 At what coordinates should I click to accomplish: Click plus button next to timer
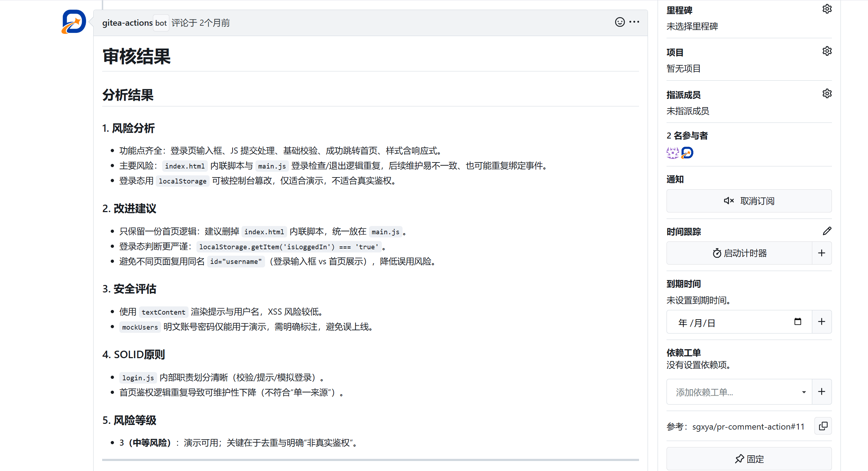(822, 253)
